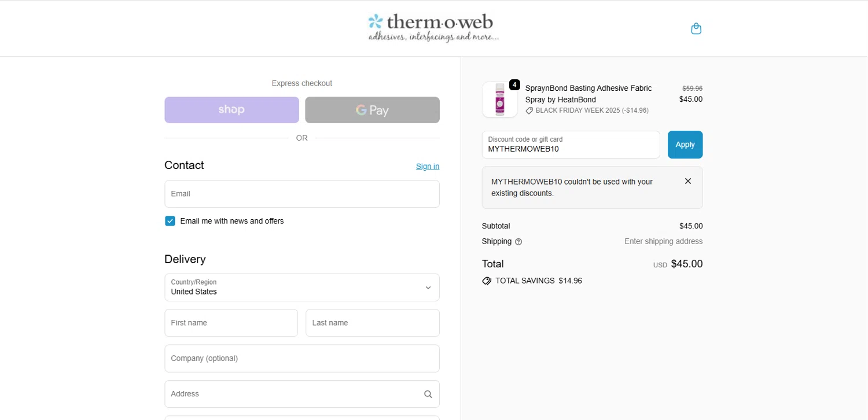Click the discount code field with MYTHERMOWEB10

coord(571,145)
